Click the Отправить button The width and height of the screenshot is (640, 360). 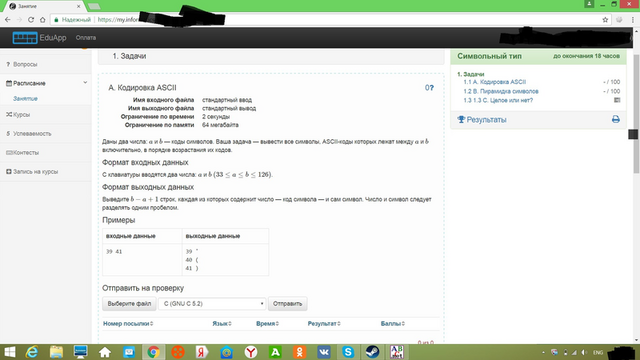coord(287,304)
